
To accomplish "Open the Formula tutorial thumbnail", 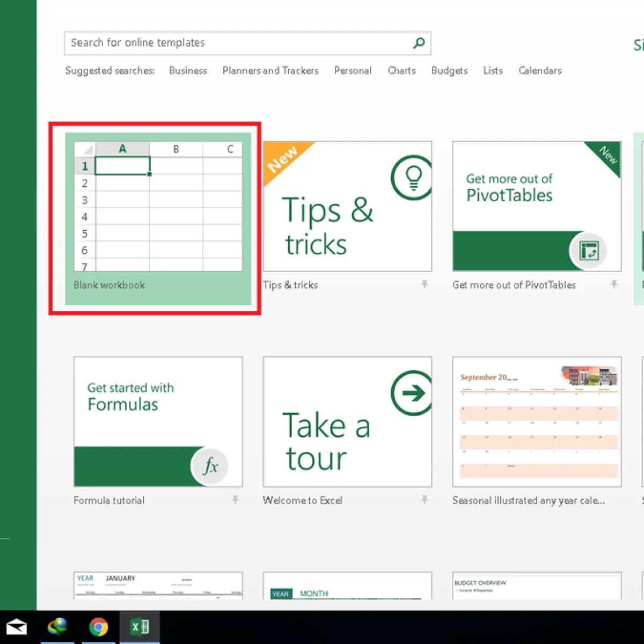I will pos(158,422).
